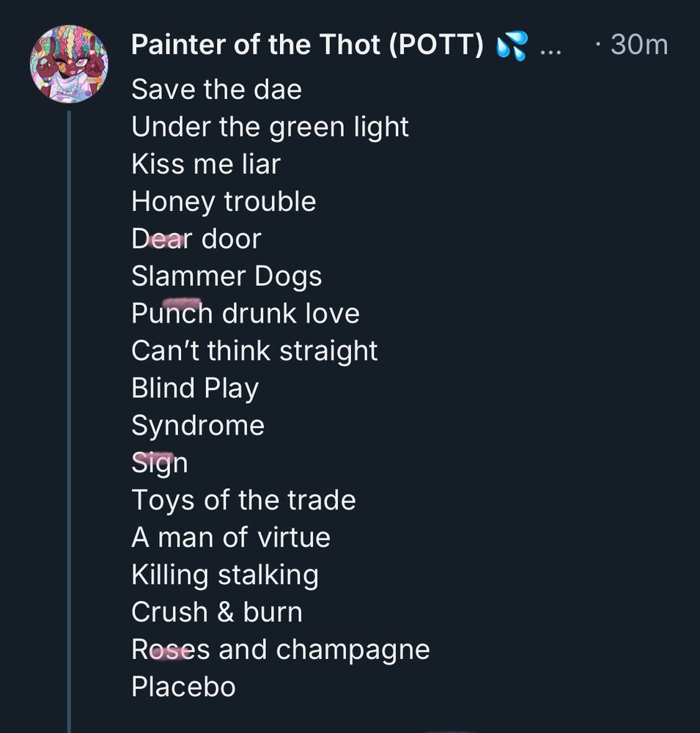Viewport: 700px width, 733px height.
Task: Click the "Syndrome" line
Action: coord(198,426)
